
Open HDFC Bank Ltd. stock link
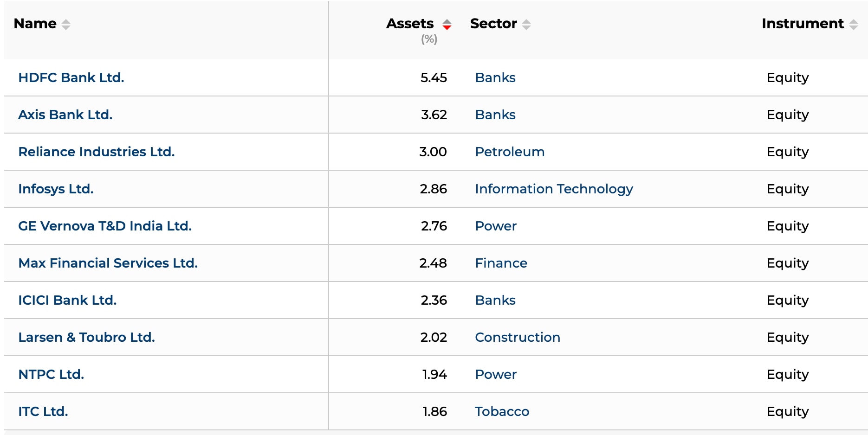[x=71, y=77]
